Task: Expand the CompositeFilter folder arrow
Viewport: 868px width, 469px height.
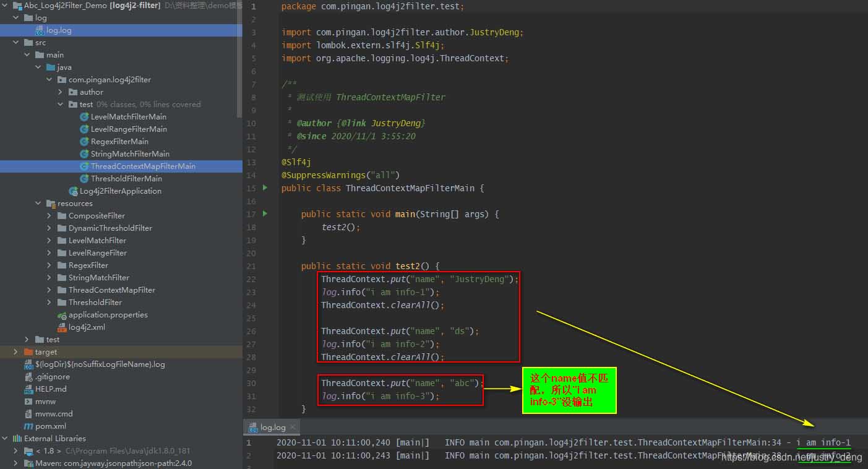Action: tap(49, 216)
